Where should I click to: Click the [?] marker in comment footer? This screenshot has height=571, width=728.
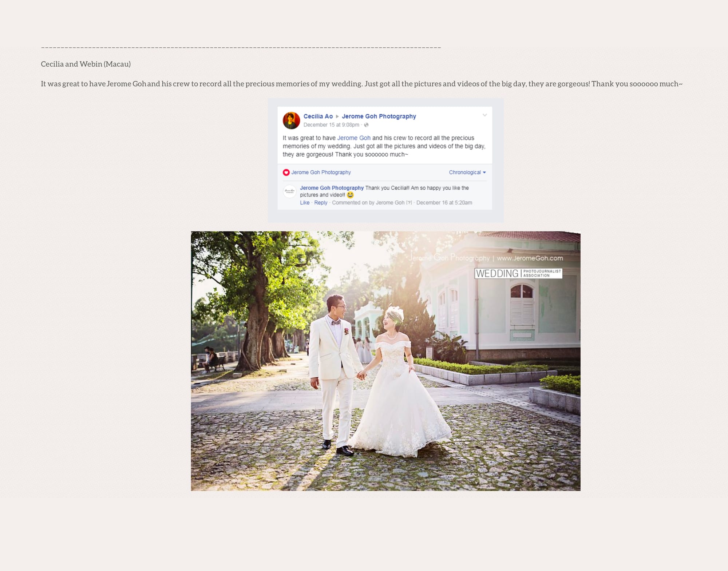(x=409, y=203)
